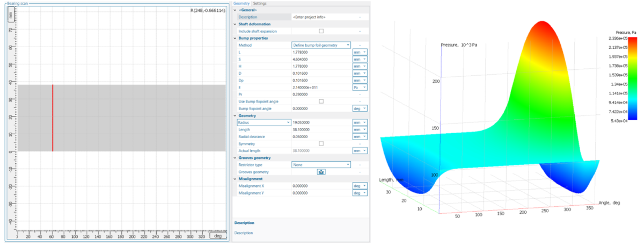Toggle the Symmetry checkbox
The height and width of the screenshot is (246, 644).
[x=321, y=143]
